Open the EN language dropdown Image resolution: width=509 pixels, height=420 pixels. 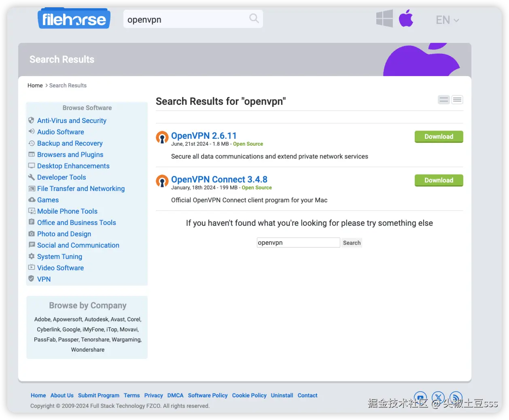click(x=447, y=20)
